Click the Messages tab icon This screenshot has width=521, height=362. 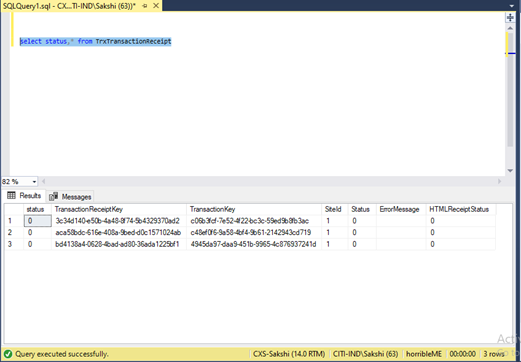click(x=53, y=197)
